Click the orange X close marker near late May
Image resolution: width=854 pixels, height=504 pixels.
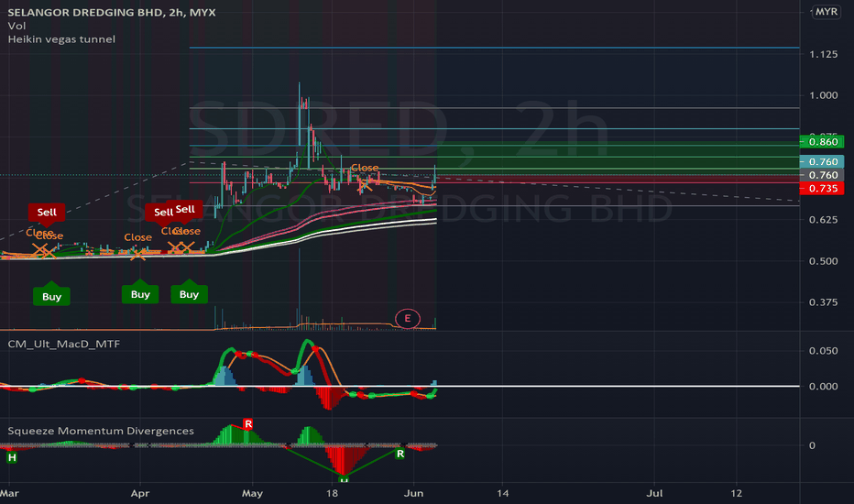[x=365, y=185]
